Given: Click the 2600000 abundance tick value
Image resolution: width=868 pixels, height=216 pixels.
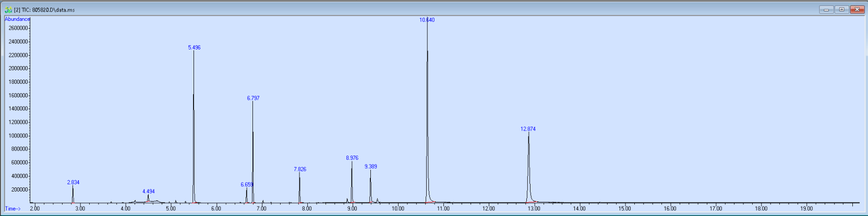Looking at the screenshot, I should [x=18, y=28].
